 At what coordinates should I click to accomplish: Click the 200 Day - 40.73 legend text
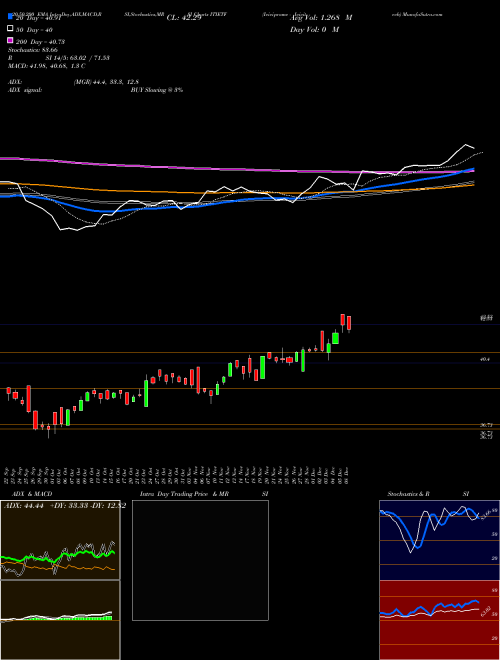click(40, 42)
